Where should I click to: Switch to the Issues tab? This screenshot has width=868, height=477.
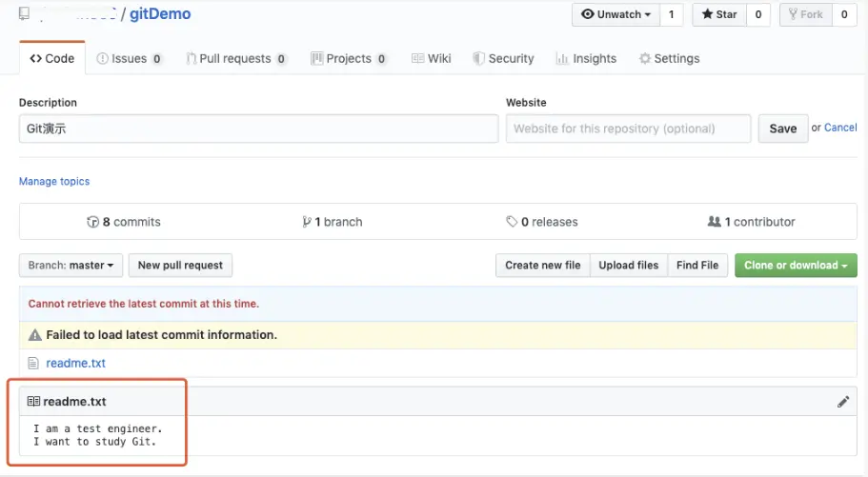pyautogui.click(x=129, y=58)
